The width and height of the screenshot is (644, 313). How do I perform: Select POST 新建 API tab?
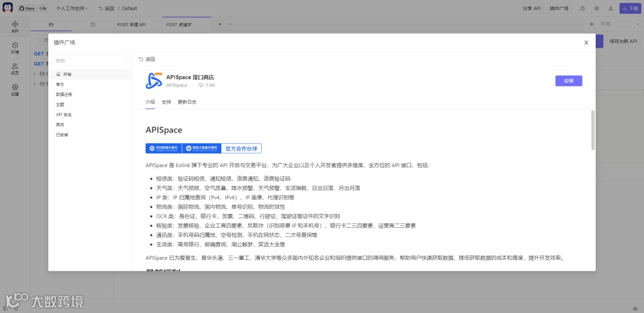click(131, 24)
